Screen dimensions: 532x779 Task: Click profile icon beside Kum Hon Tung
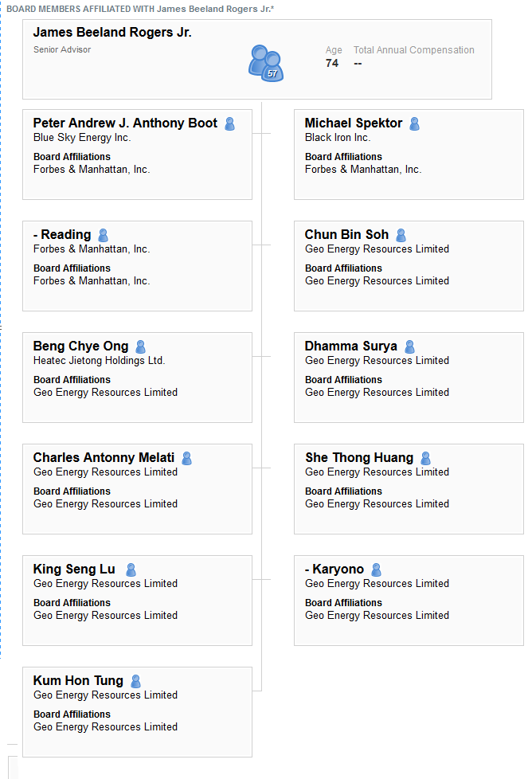pos(135,681)
